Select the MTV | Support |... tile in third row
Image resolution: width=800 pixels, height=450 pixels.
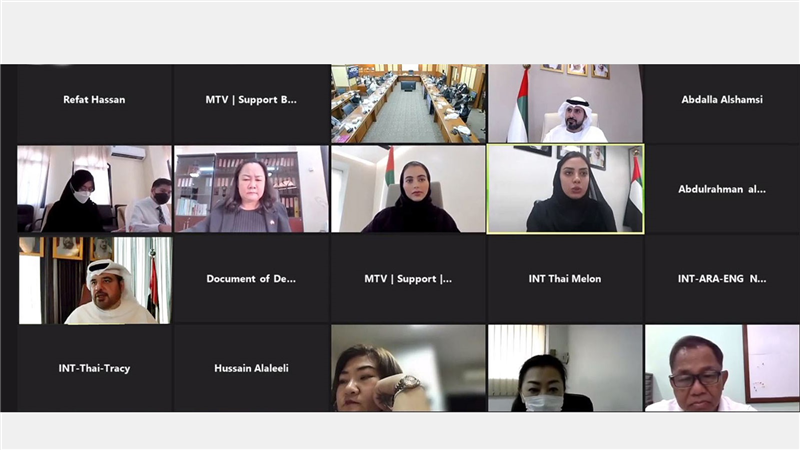(408, 279)
